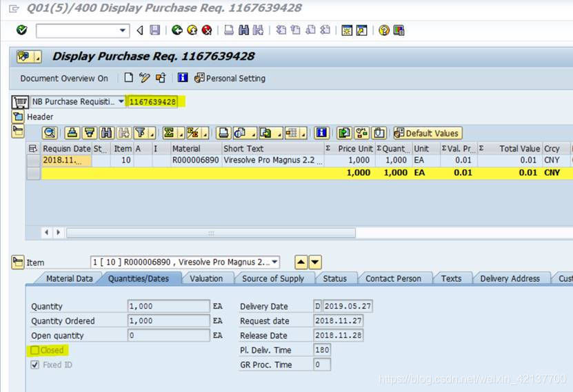Switch to Status tab
Image resolution: width=573 pixels, height=392 pixels.
pyautogui.click(x=334, y=278)
